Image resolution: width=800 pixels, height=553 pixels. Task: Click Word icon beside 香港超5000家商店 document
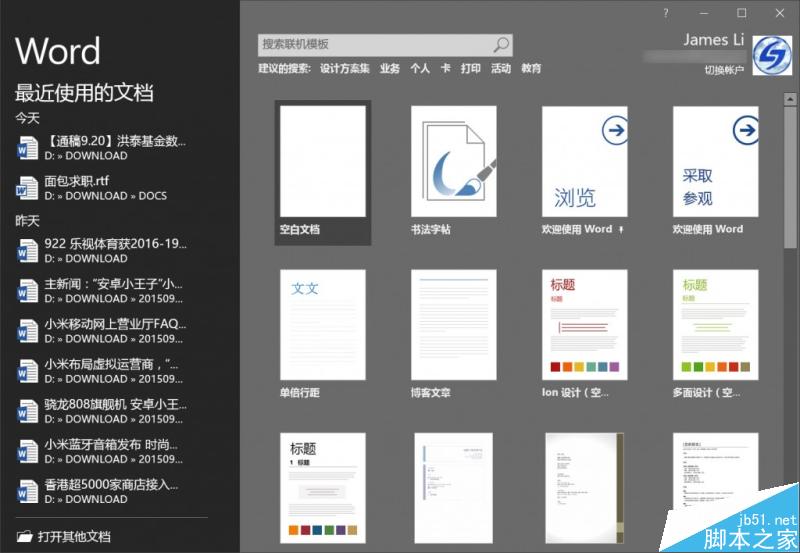coord(27,491)
